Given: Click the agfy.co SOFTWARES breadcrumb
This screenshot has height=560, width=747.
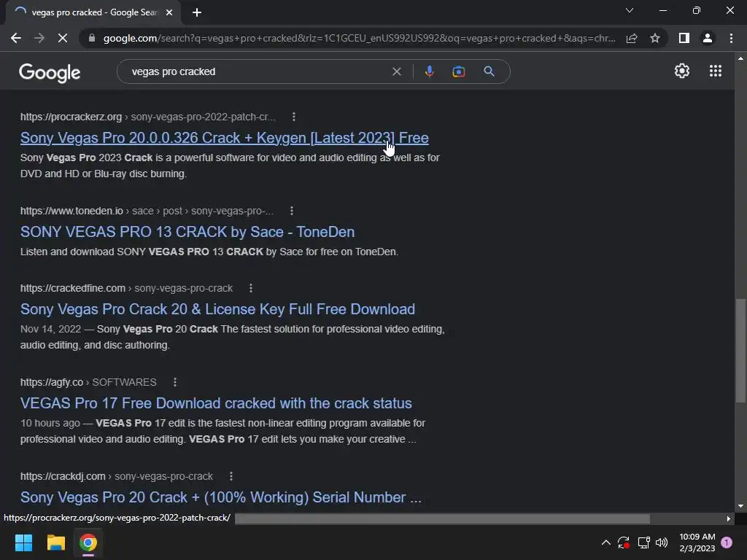Looking at the screenshot, I should (88, 382).
